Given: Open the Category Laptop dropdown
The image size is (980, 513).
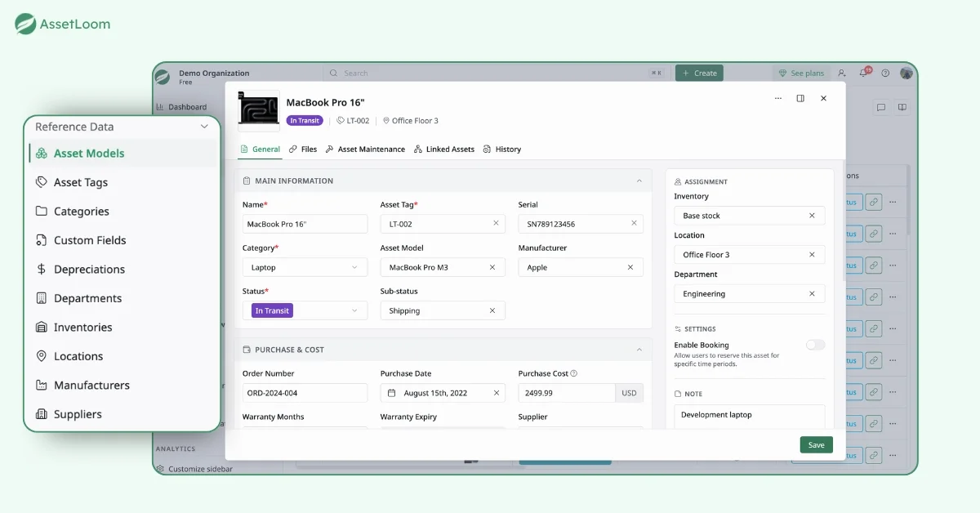Looking at the screenshot, I should tap(305, 267).
